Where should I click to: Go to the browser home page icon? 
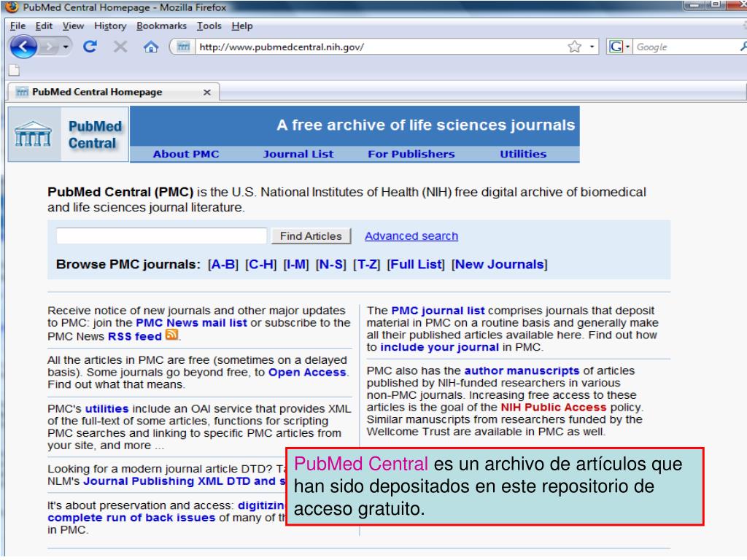click(151, 47)
